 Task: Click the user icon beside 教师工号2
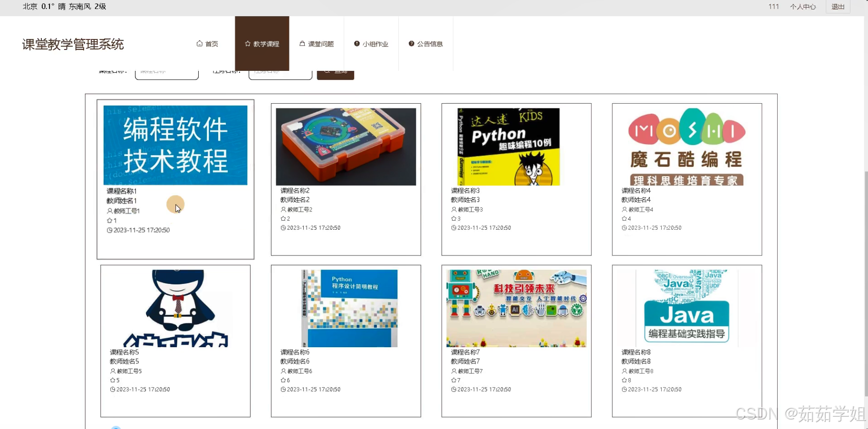point(283,209)
